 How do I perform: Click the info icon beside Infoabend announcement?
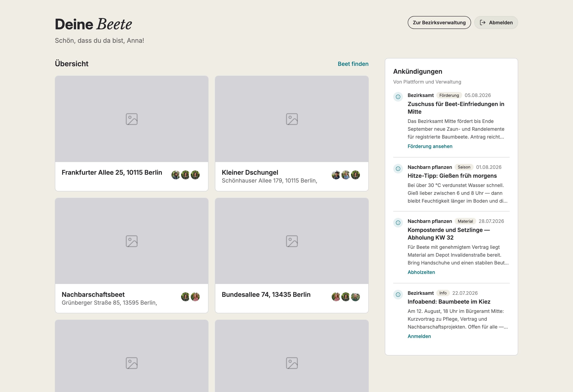(x=398, y=294)
